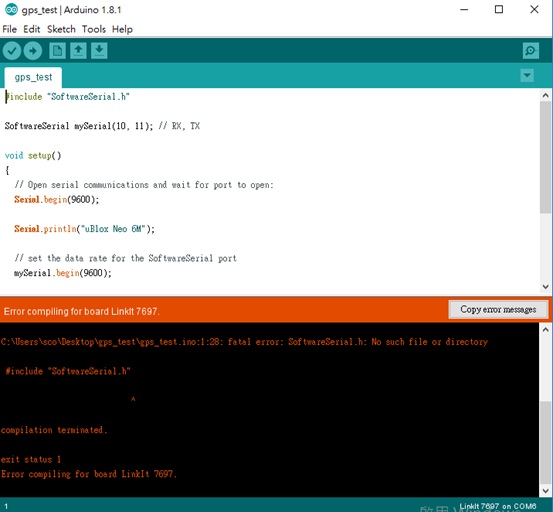The width and height of the screenshot is (553, 512).
Task: Click the Arduino logo in title bar
Action: (x=11, y=10)
